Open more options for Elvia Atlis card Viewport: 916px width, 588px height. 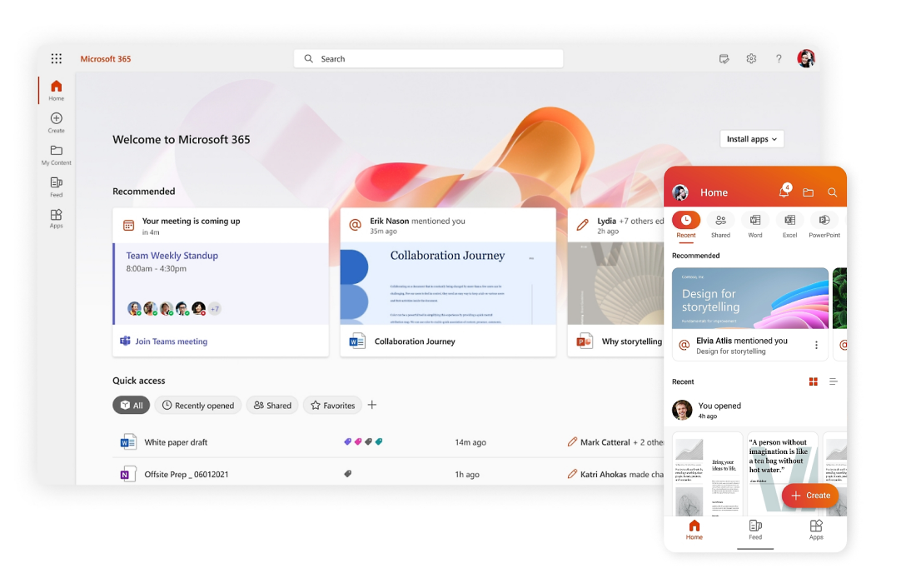pos(816,345)
